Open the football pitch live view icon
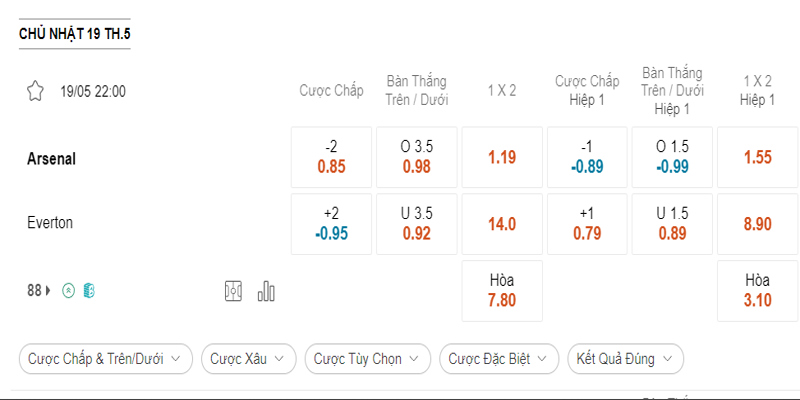 pos(234,291)
